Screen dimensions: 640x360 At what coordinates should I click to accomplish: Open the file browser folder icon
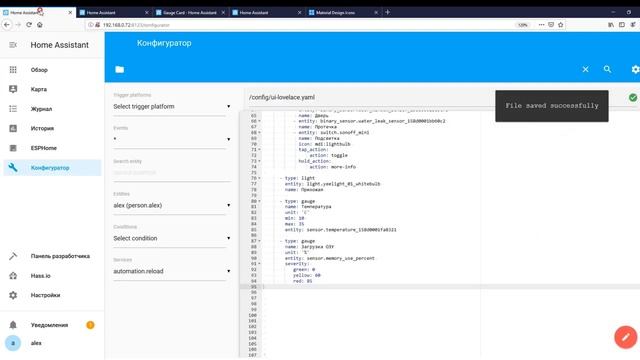click(x=120, y=69)
